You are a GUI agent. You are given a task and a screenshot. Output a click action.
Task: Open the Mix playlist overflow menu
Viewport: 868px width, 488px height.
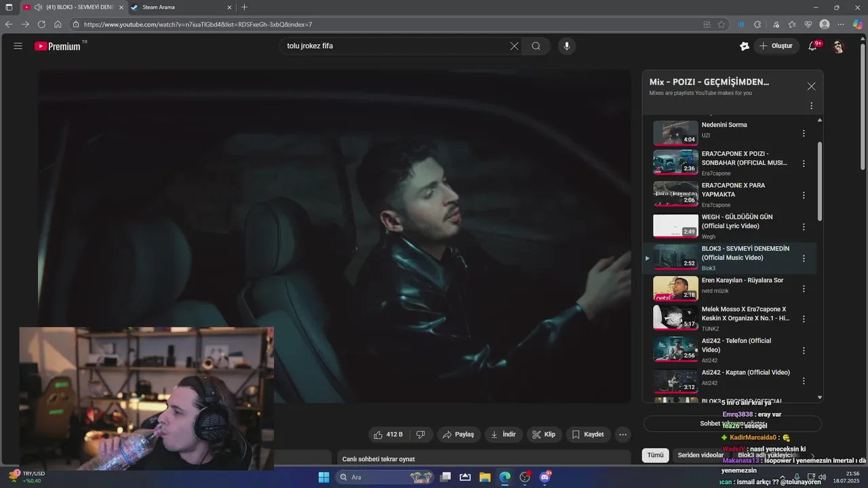click(x=811, y=106)
